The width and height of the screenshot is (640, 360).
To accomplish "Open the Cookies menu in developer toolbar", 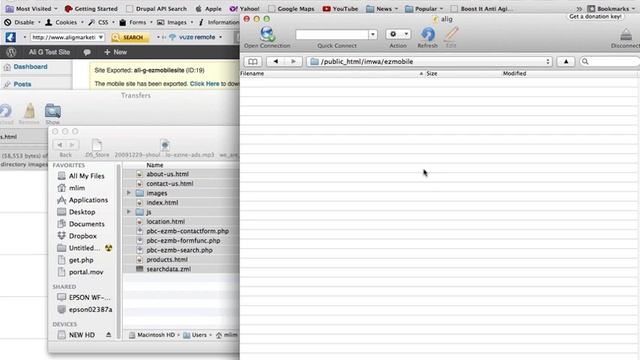I will coord(64,22).
